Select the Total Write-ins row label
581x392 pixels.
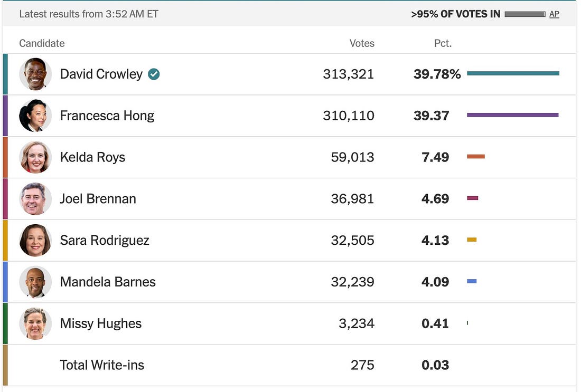(102, 365)
